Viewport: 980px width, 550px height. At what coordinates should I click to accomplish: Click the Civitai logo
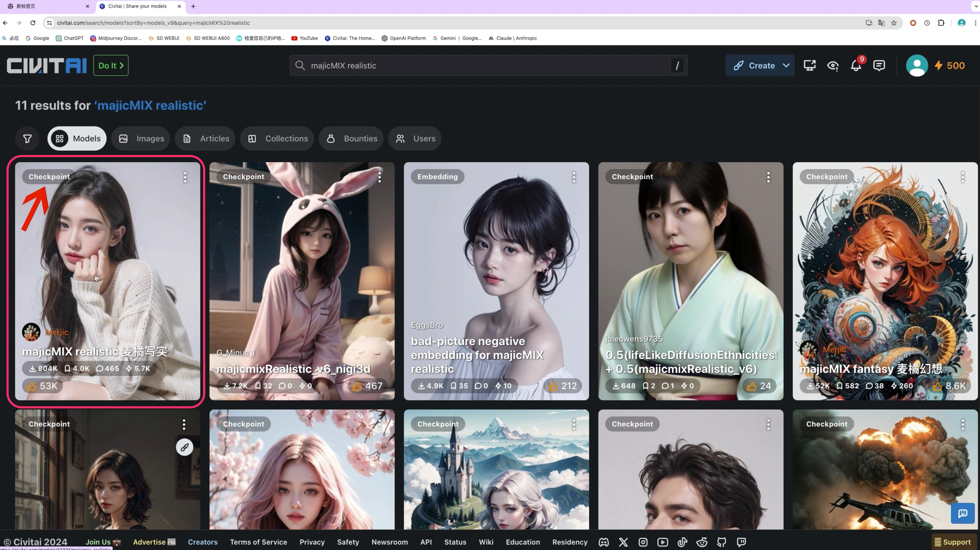tap(47, 66)
